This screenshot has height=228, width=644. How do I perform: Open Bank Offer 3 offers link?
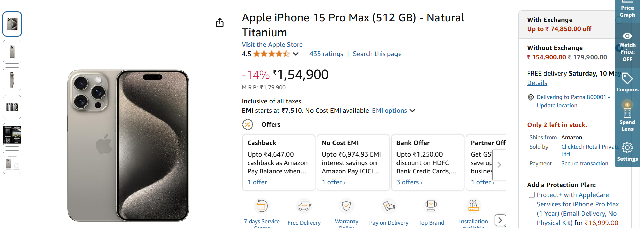[x=409, y=182]
